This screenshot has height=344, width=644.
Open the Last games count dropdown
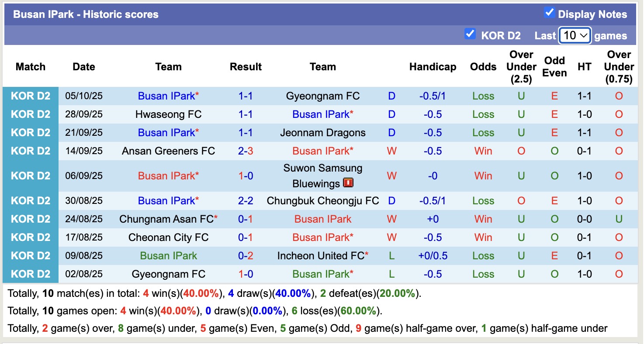click(575, 35)
